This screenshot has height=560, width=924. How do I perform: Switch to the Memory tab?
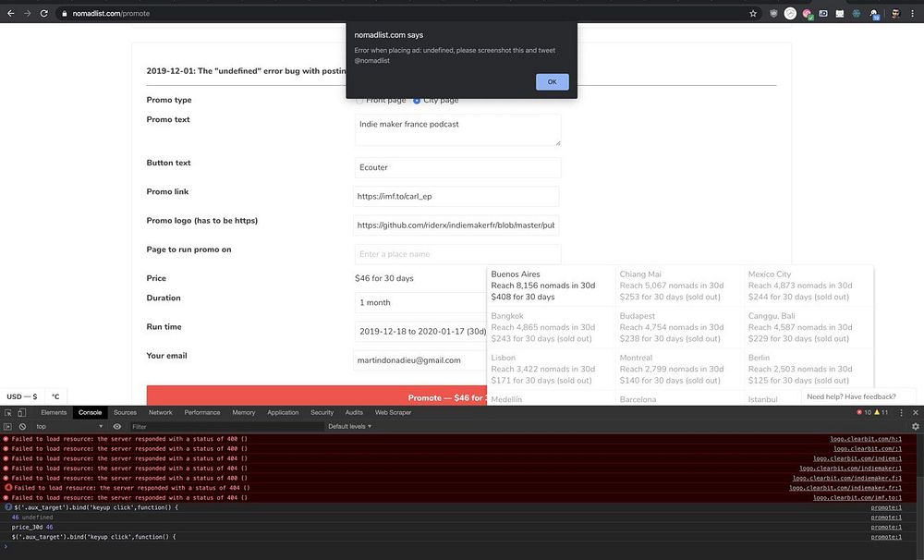click(x=243, y=413)
